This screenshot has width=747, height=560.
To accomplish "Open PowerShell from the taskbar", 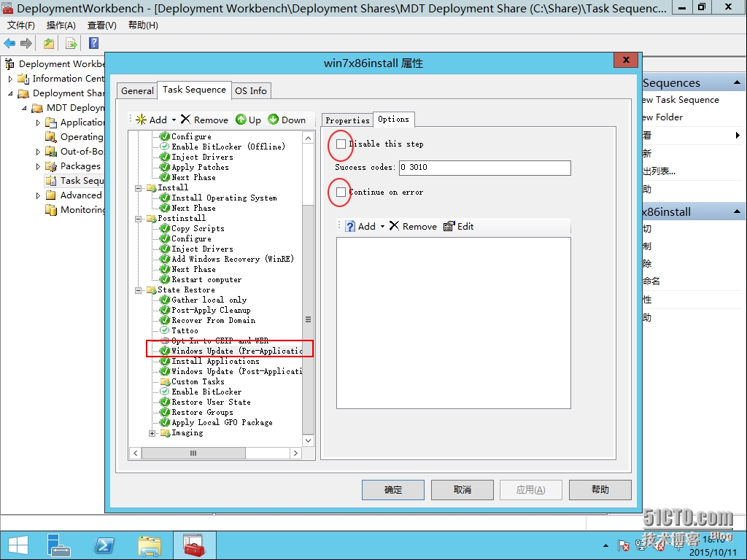I will pos(104,545).
